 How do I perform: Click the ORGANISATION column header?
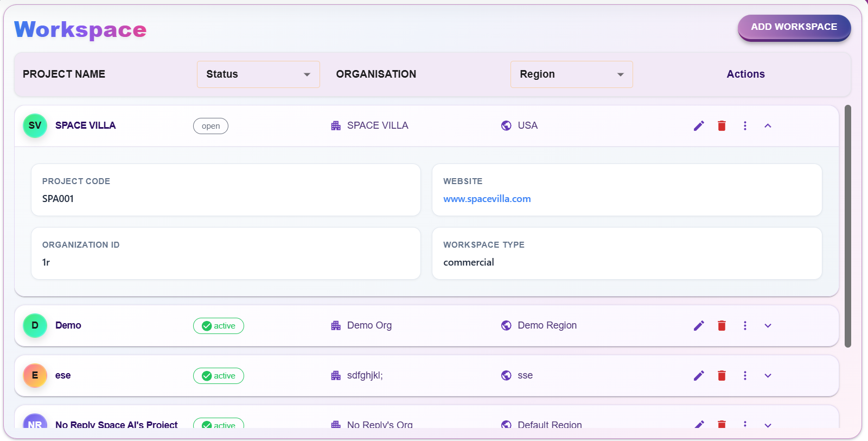376,74
